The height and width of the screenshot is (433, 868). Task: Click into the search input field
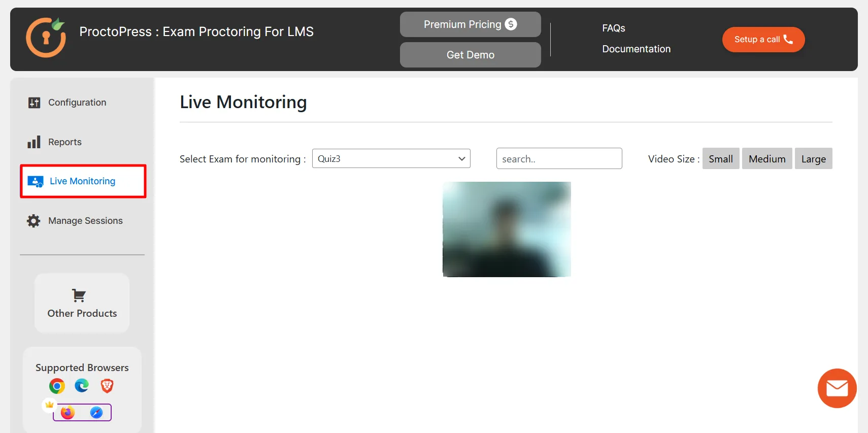(559, 158)
